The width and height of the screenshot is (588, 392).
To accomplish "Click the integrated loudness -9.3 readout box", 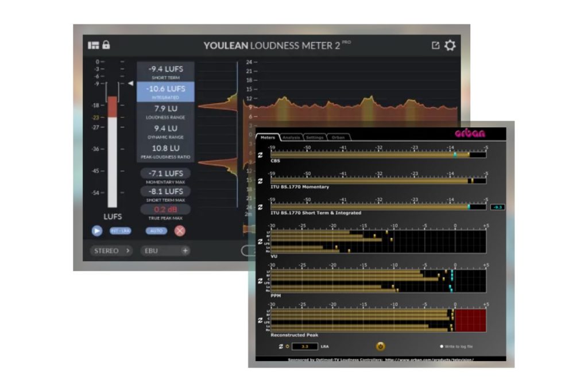I will click(498, 207).
